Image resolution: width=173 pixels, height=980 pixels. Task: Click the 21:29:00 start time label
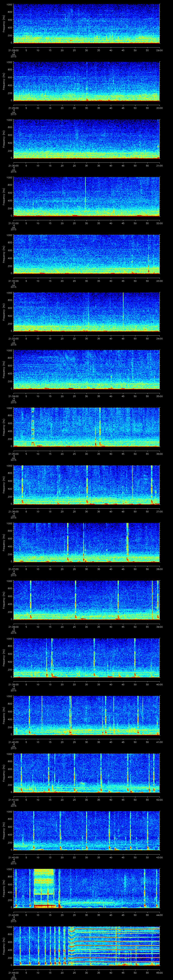13,108
